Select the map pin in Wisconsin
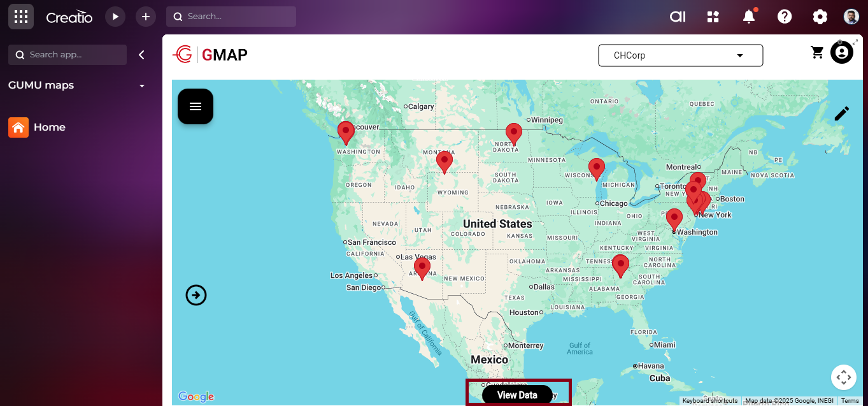This screenshot has height=406, width=868. pos(596,170)
